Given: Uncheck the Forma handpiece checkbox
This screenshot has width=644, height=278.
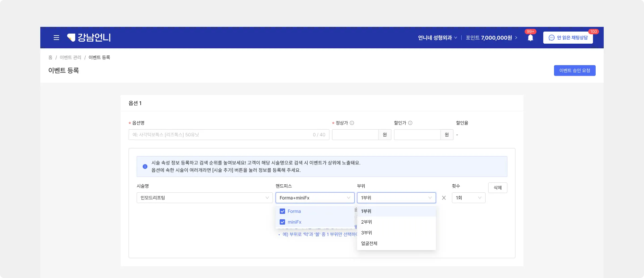Looking at the screenshot, I should [x=282, y=211].
